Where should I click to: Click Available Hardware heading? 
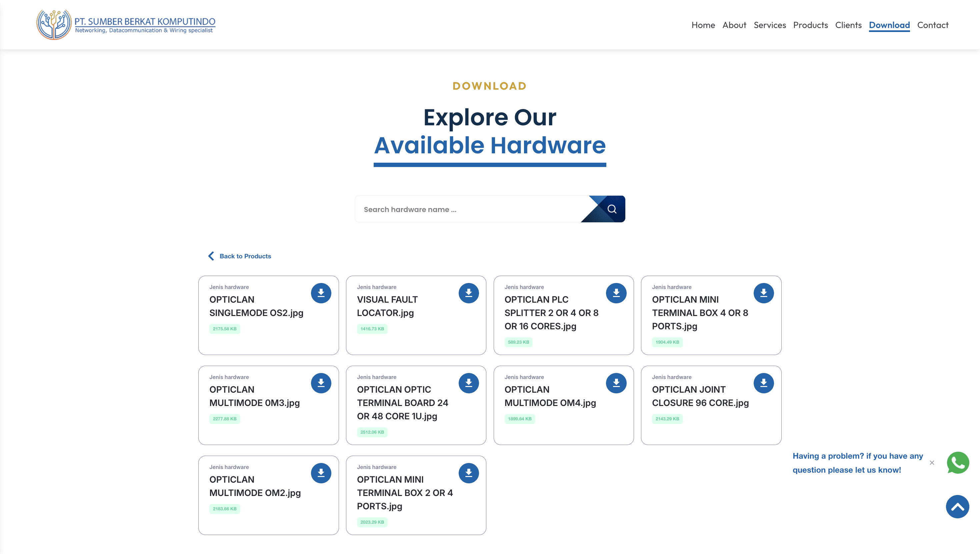pos(490,145)
